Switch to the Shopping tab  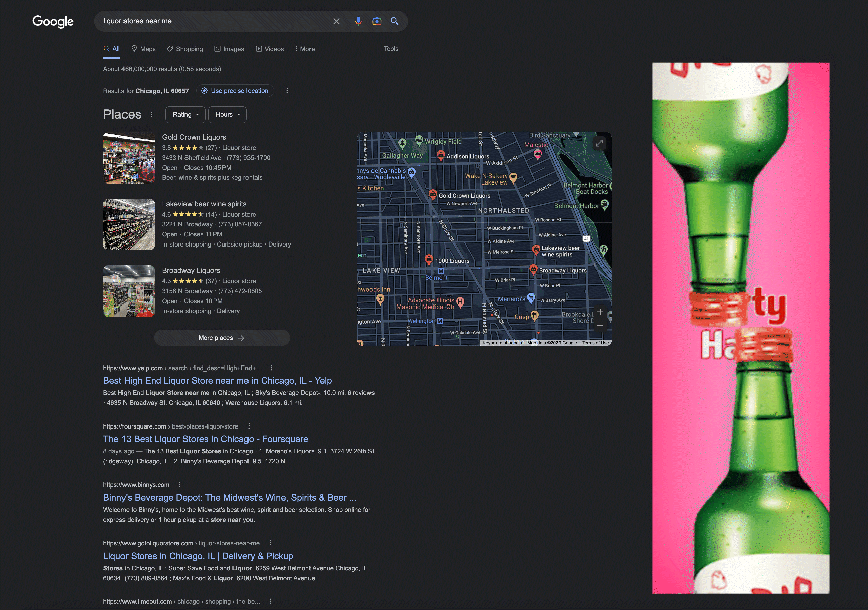pos(185,49)
